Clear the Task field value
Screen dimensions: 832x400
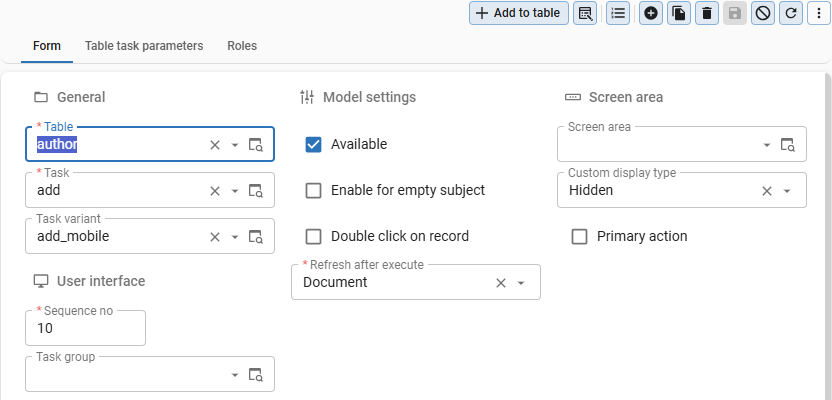tap(215, 191)
